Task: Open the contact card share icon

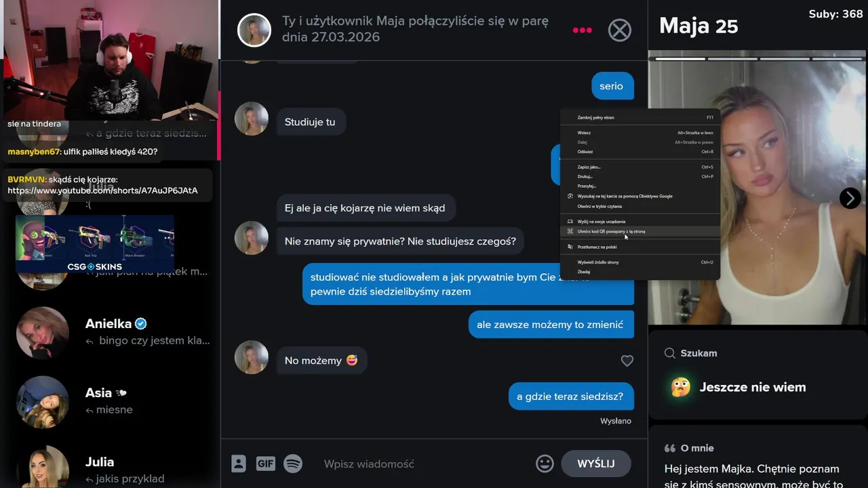Action: pos(239,464)
